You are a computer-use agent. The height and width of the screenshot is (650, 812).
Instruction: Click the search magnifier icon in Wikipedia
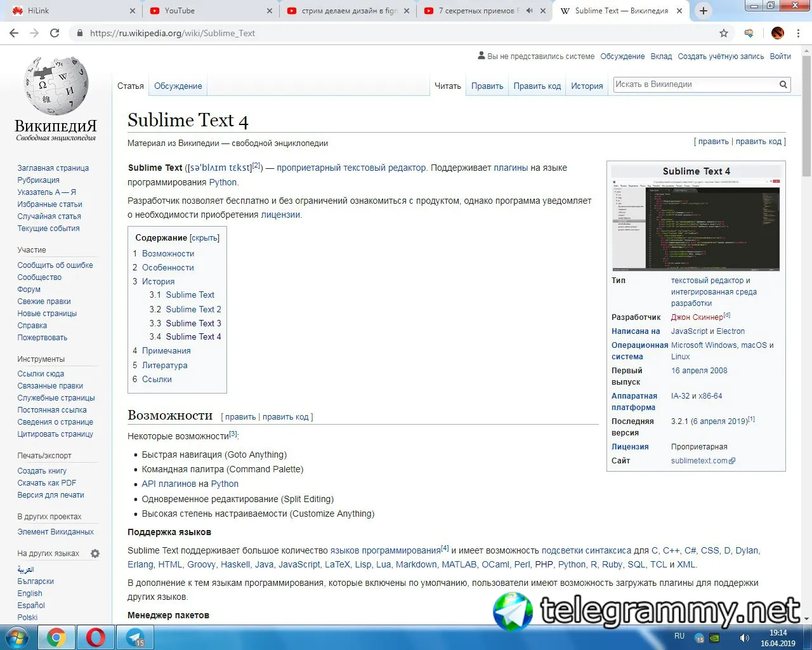point(783,84)
